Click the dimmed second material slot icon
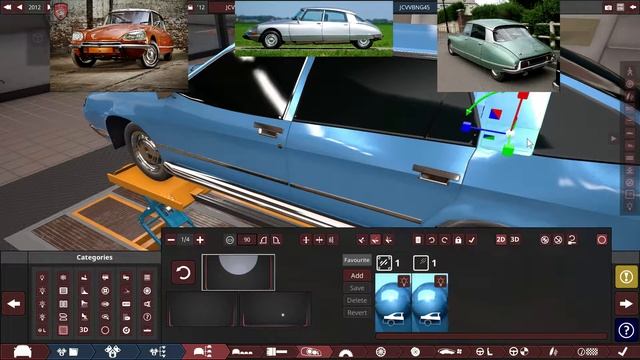Image resolution: width=640 pixels, height=360 pixels. click(x=421, y=263)
